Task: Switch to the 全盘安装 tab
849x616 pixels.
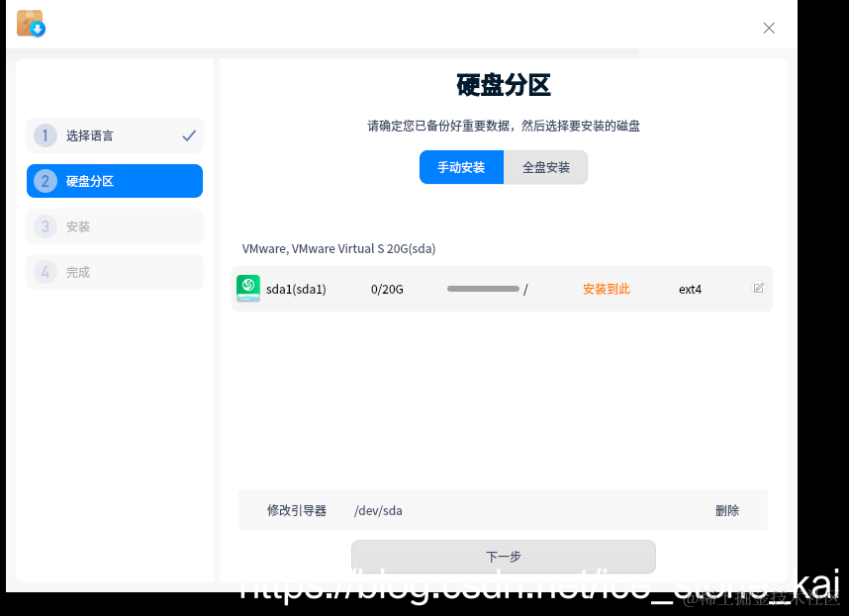Action: tap(545, 167)
